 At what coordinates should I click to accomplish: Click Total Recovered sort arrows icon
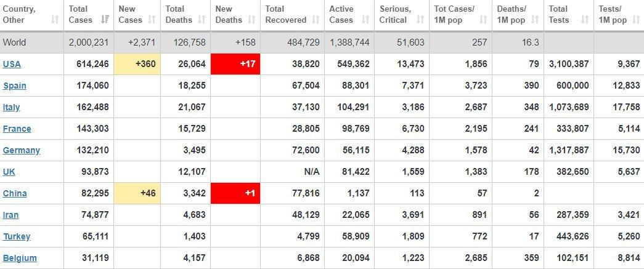pyautogui.click(x=315, y=20)
